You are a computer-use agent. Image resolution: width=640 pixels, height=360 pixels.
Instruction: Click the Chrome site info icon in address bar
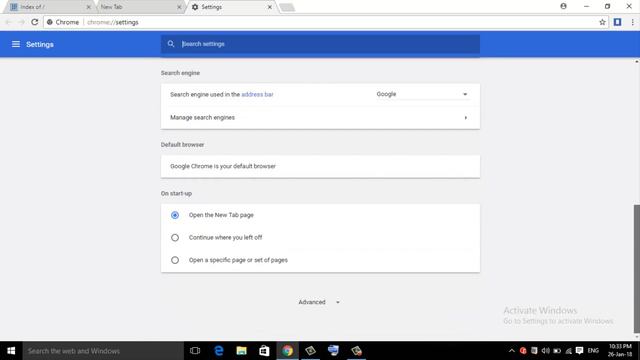click(x=50, y=22)
